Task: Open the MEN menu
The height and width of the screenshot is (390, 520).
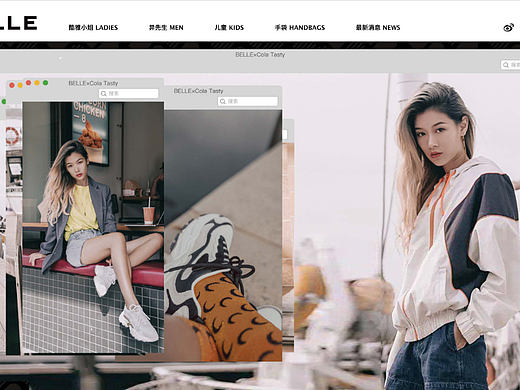Action: click(166, 28)
